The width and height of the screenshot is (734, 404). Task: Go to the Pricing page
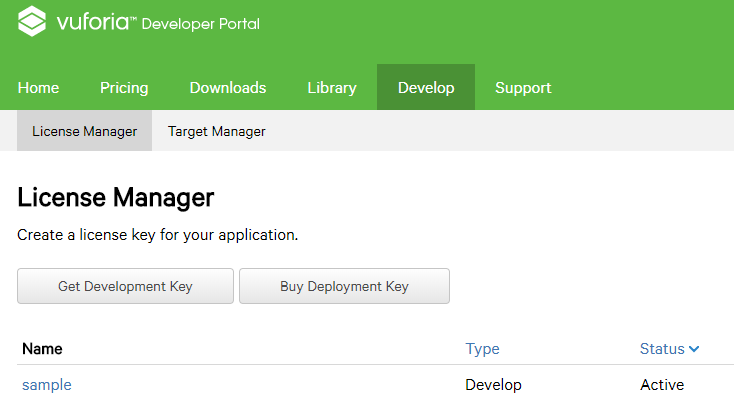coord(124,88)
